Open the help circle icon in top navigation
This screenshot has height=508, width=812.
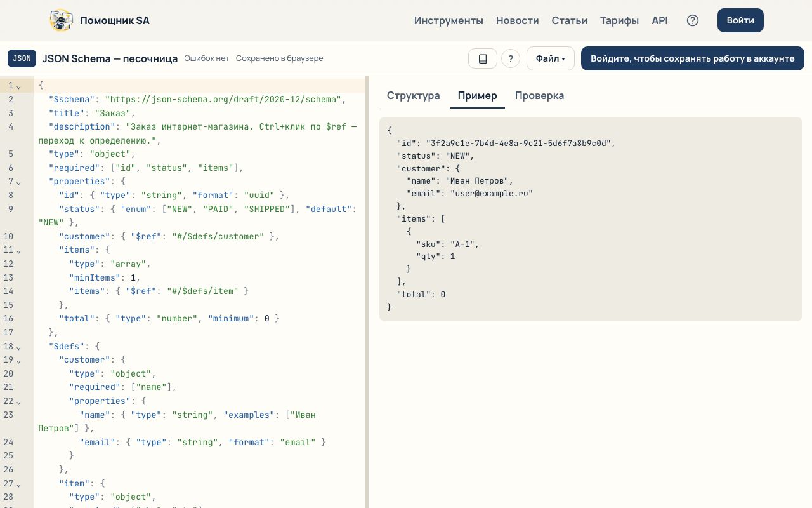coord(693,20)
